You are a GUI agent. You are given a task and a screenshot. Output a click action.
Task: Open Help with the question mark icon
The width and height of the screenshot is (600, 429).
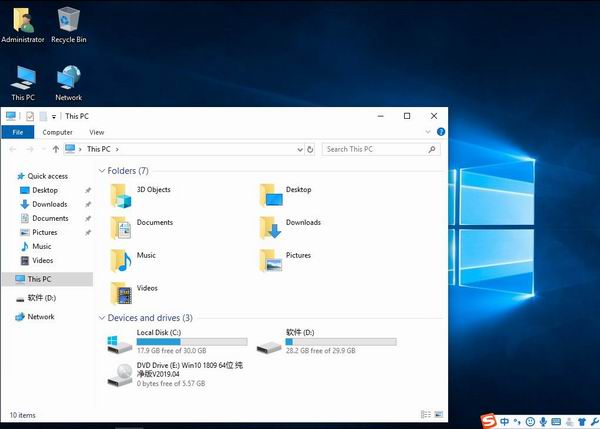(x=441, y=132)
